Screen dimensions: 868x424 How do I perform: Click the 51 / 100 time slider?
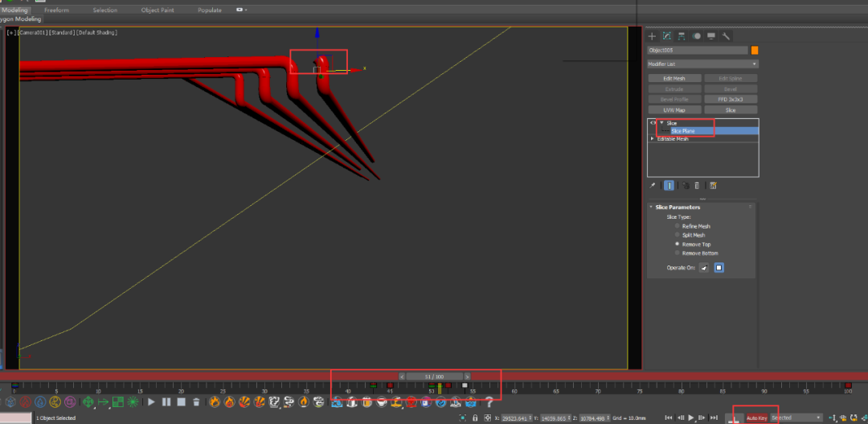pyautogui.click(x=435, y=377)
